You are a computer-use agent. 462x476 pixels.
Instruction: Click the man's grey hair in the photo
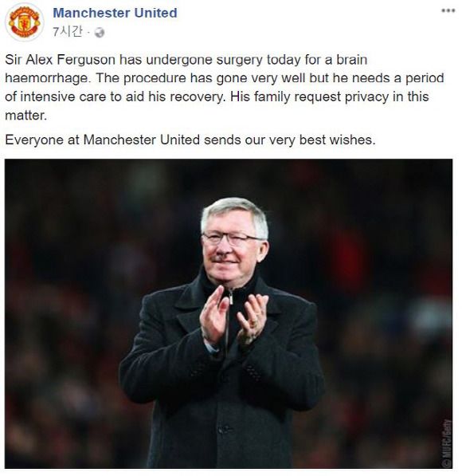point(236,213)
